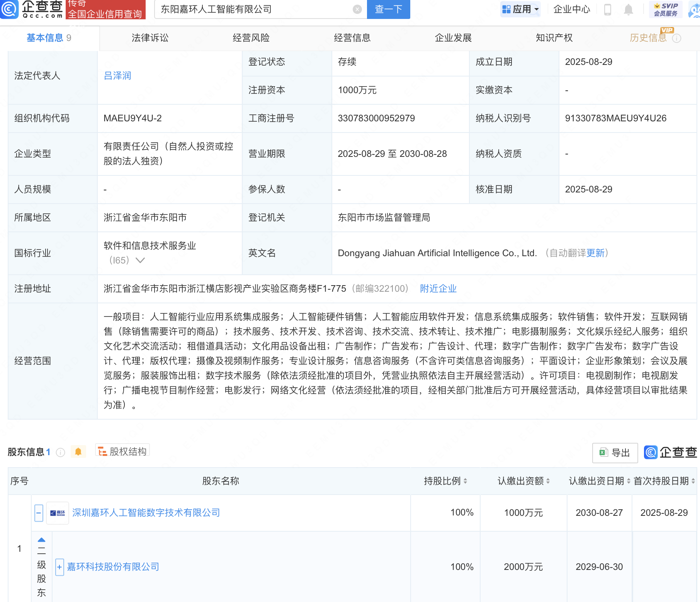Switch to the 经营信息 tab
The image size is (700, 602).
pos(352,38)
